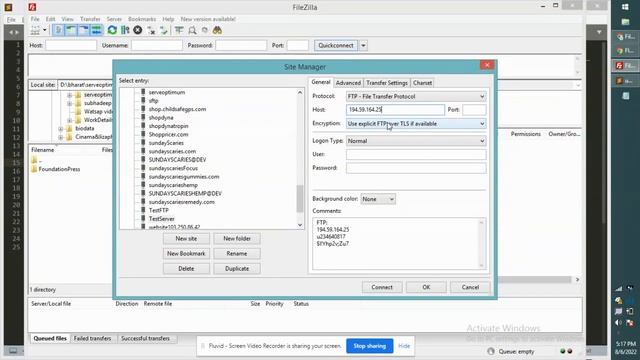Open the directory listing filters icon
The image size is (640, 360).
179,30
